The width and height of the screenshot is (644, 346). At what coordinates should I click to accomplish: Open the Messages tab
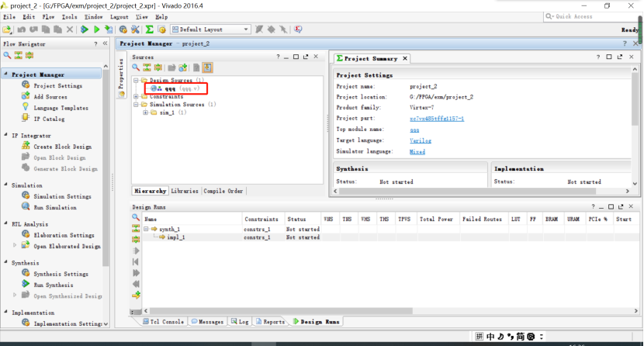[x=207, y=321]
